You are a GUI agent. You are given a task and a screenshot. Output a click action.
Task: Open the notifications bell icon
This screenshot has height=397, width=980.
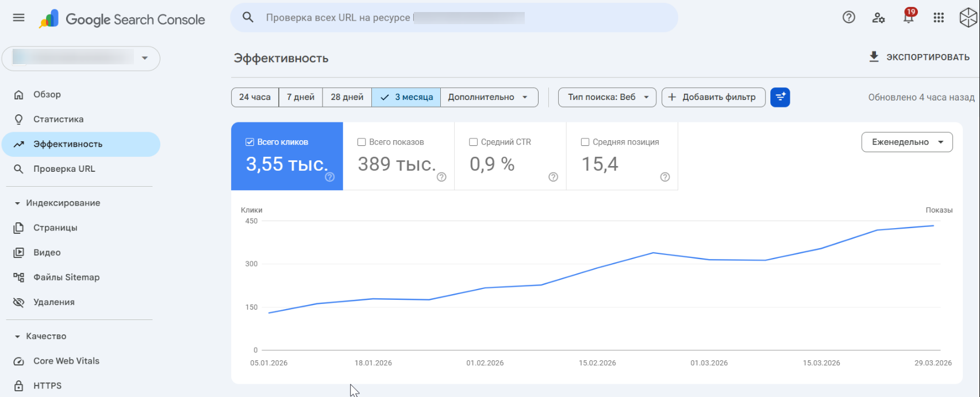(908, 18)
